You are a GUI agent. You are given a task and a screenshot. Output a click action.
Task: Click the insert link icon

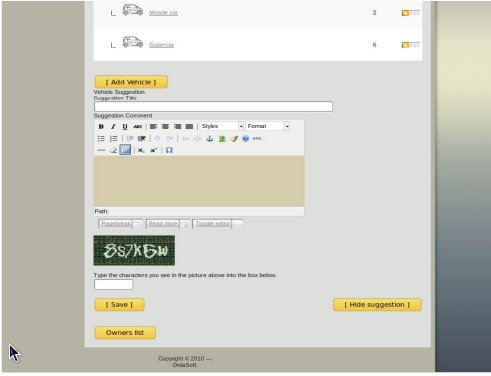[x=186, y=139]
